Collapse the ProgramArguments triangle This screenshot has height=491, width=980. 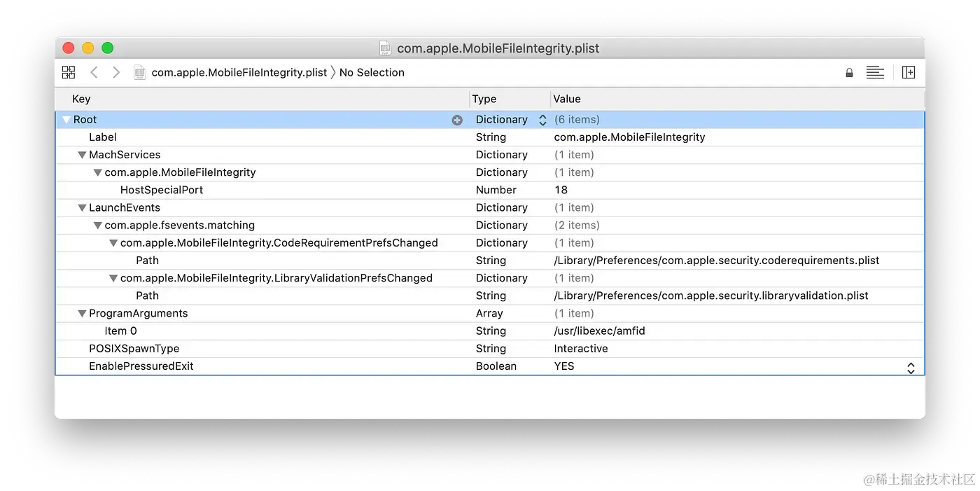pyautogui.click(x=82, y=314)
